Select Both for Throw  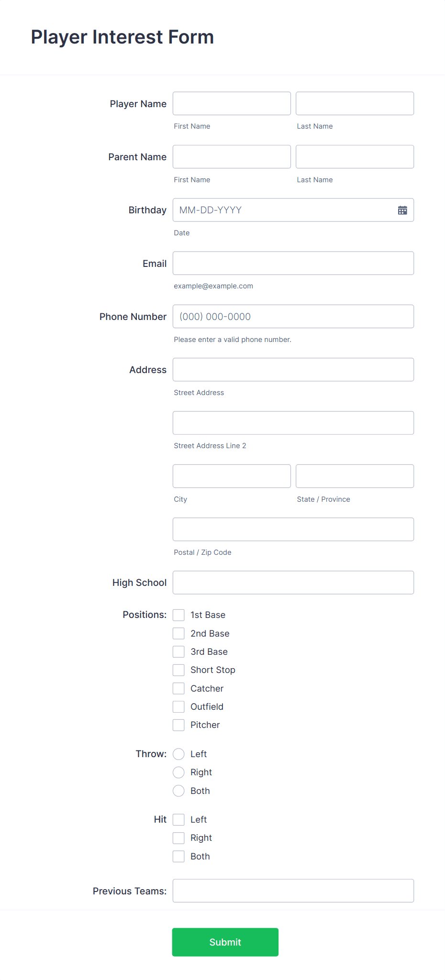[178, 791]
